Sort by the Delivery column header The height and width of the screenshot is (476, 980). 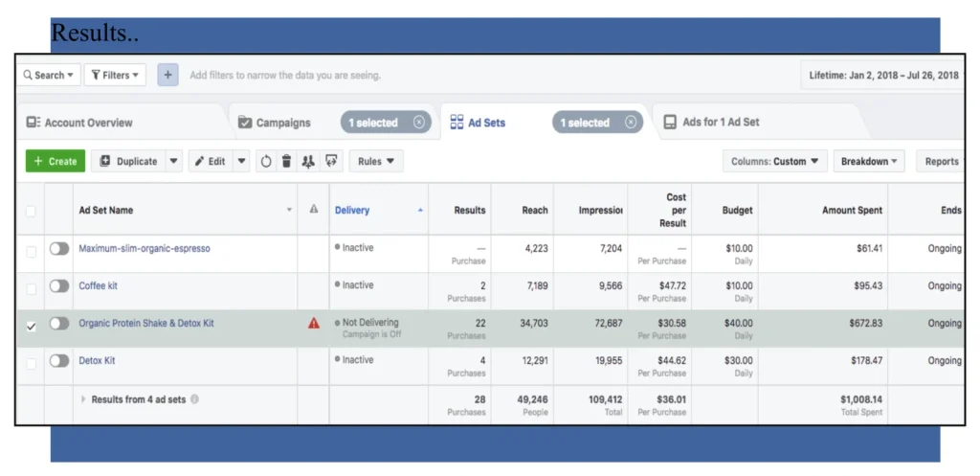(352, 211)
